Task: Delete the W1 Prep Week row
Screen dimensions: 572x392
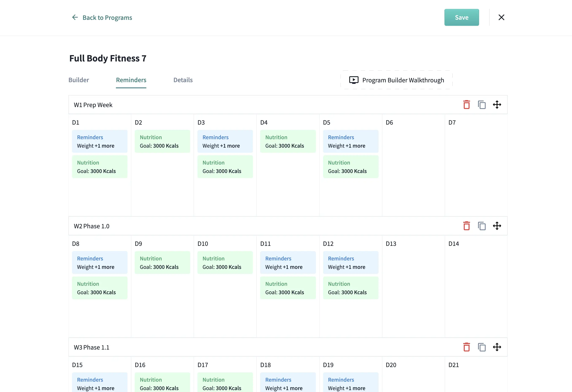Action: (466, 105)
